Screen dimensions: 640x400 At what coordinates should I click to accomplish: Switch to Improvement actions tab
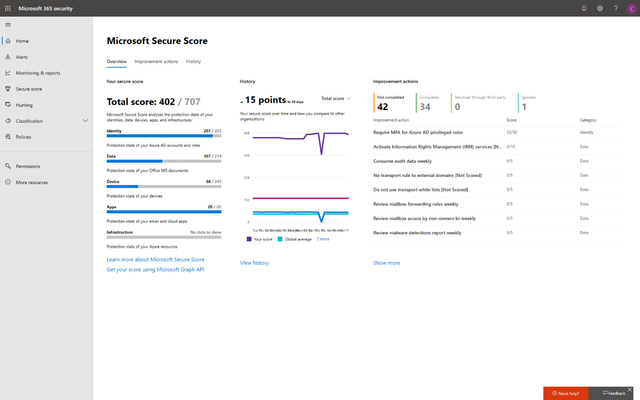156,62
